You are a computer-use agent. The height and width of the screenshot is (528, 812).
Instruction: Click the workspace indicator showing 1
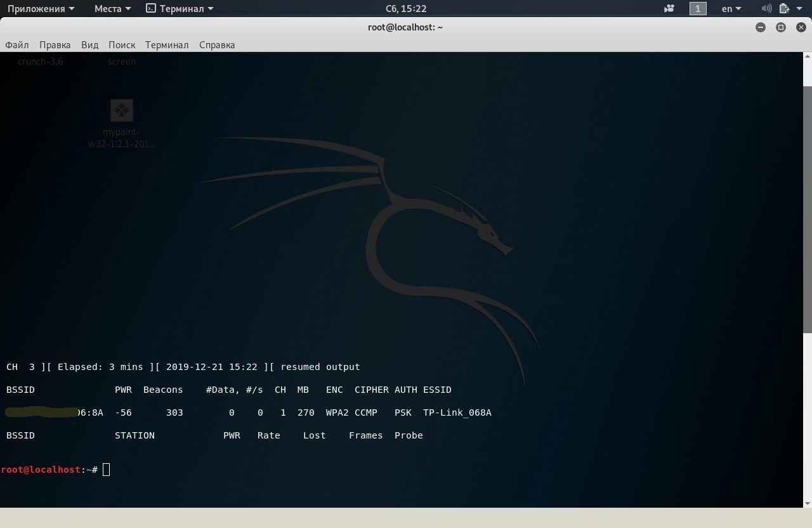click(698, 9)
